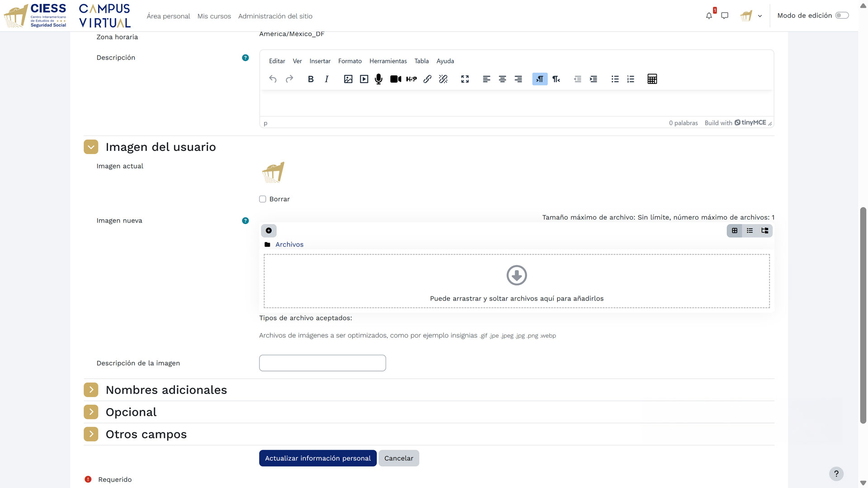The height and width of the screenshot is (488, 868).
Task: Collapse the Imagen del usuario section
Action: click(x=91, y=147)
